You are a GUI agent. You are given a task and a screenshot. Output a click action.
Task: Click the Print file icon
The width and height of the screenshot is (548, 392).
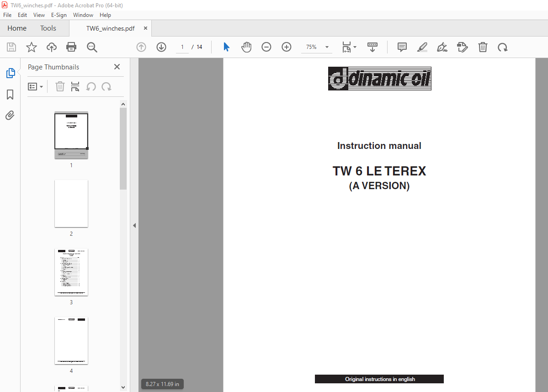tap(71, 47)
